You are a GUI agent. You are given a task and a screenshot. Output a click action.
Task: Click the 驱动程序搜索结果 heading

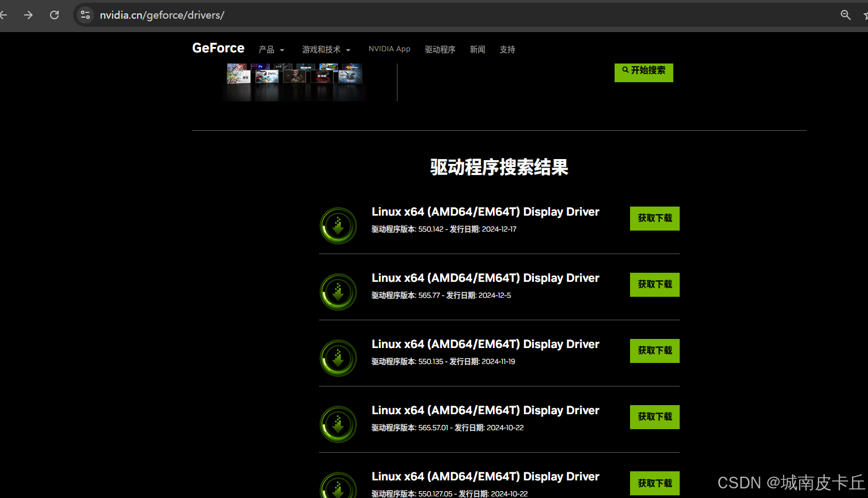click(x=499, y=167)
